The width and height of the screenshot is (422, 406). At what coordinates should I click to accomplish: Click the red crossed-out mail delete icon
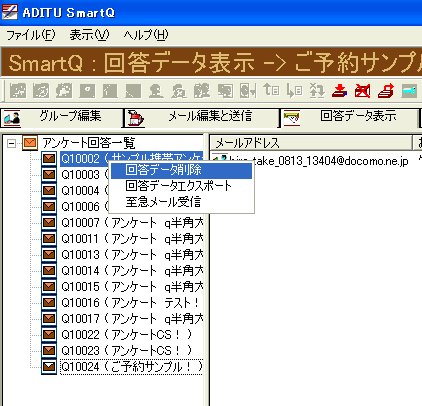tap(363, 90)
